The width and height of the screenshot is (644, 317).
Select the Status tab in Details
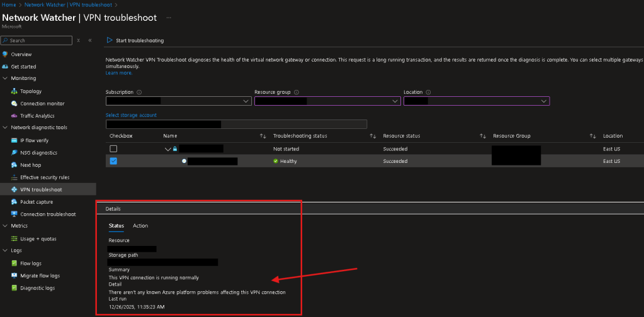click(116, 226)
